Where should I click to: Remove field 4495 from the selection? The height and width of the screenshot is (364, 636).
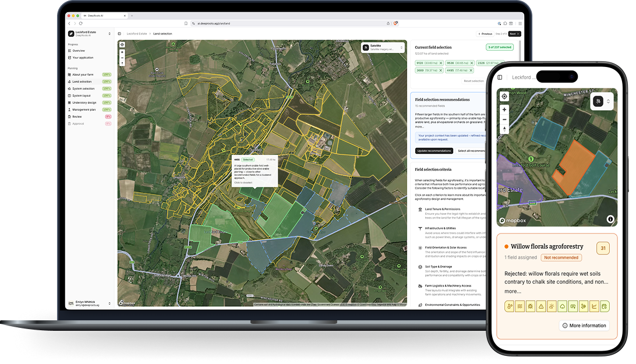pyautogui.click(x=471, y=70)
